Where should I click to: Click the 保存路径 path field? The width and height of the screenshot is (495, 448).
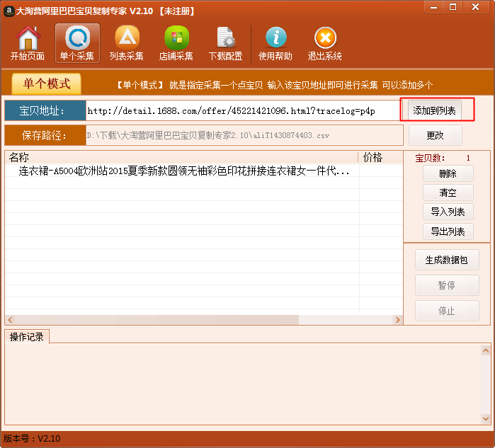(x=244, y=135)
